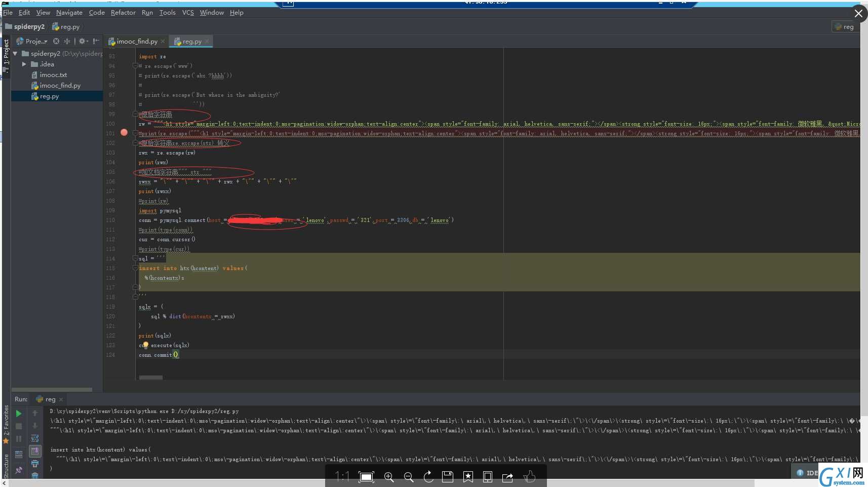Toggle soft-wrap icon in Run console

click(x=35, y=439)
